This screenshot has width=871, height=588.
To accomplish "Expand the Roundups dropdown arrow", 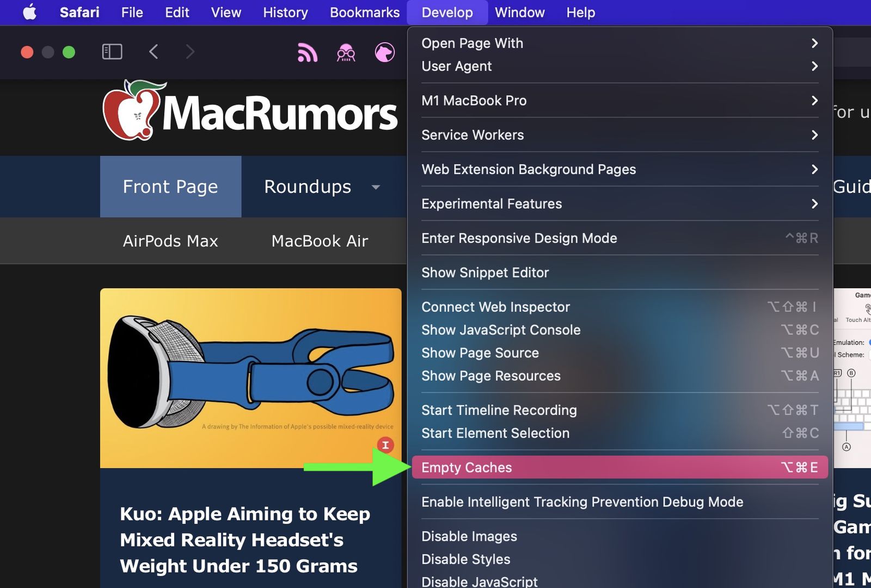I will tap(376, 187).
